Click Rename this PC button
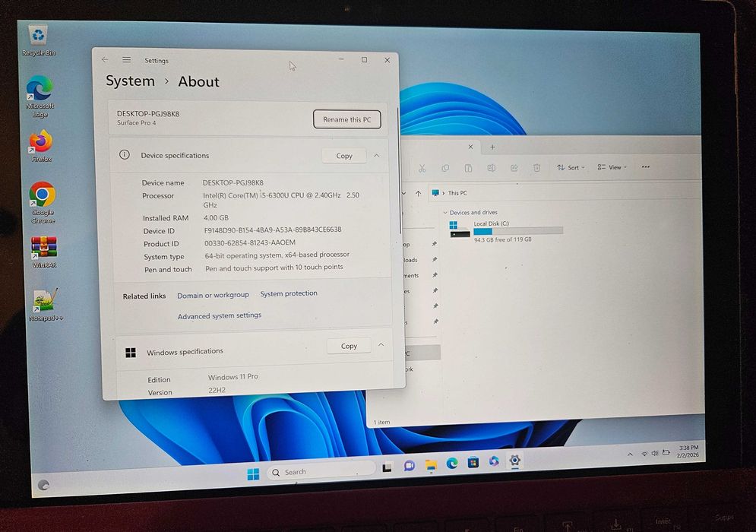The width and height of the screenshot is (756, 532). (347, 119)
